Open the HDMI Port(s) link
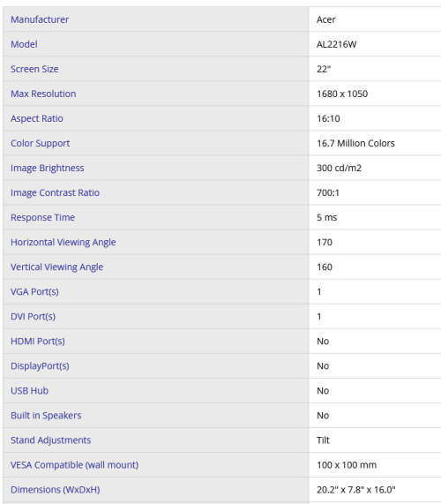 (38, 342)
